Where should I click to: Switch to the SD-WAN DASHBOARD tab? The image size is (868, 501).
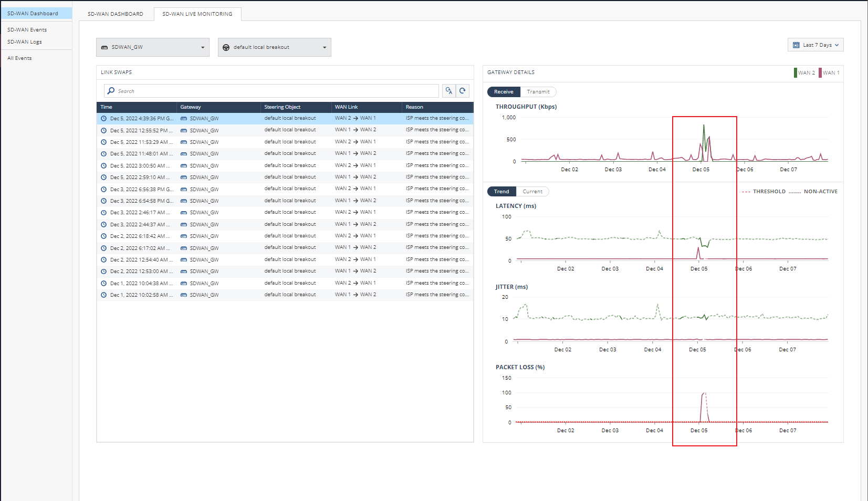click(x=116, y=14)
